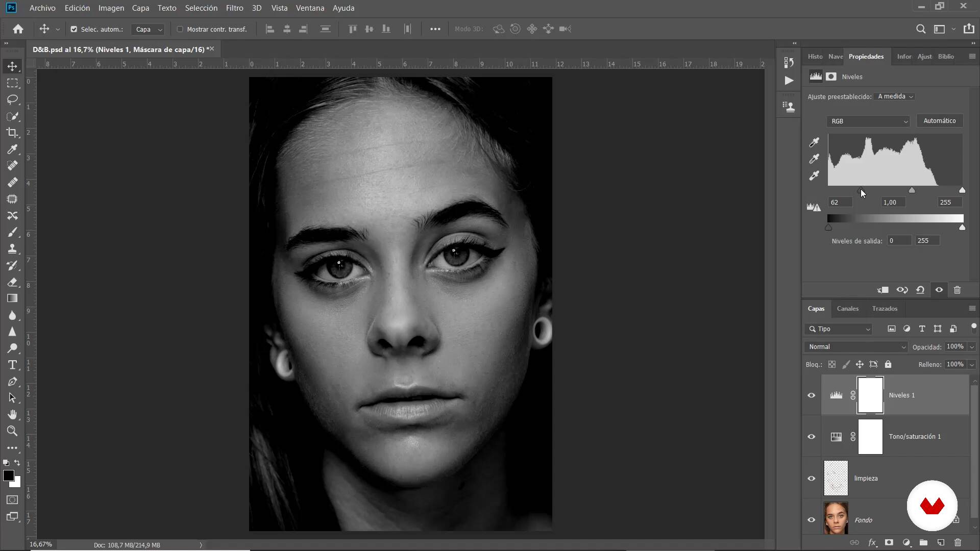Image resolution: width=980 pixels, height=551 pixels.
Task: Open the Layers panel menu
Action: pyautogui.click(x=972, y=309)
